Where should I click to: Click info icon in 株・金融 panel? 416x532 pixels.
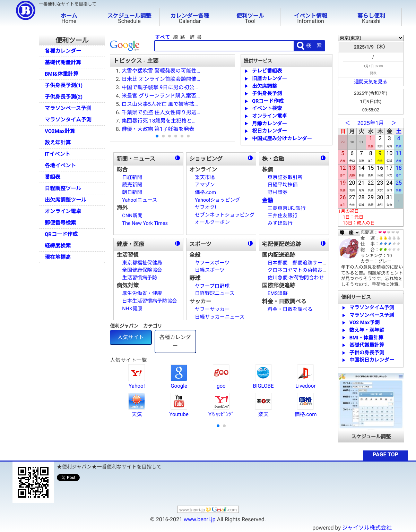click(x=323, y=158)
